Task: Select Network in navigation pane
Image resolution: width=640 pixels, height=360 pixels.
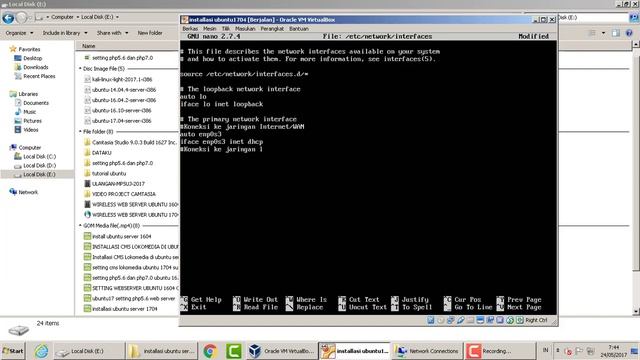Action: 28,192
